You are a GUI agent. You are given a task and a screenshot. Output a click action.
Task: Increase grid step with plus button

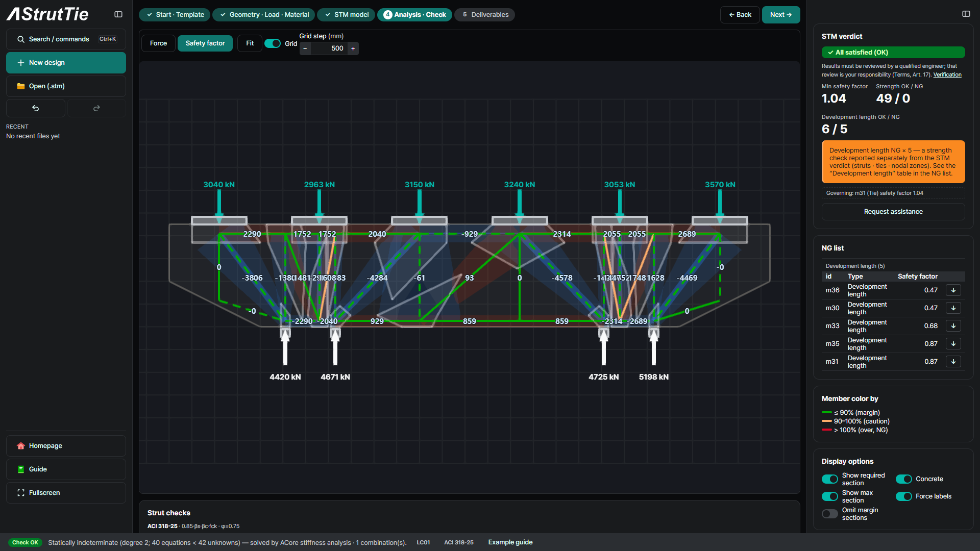point(353,48)
